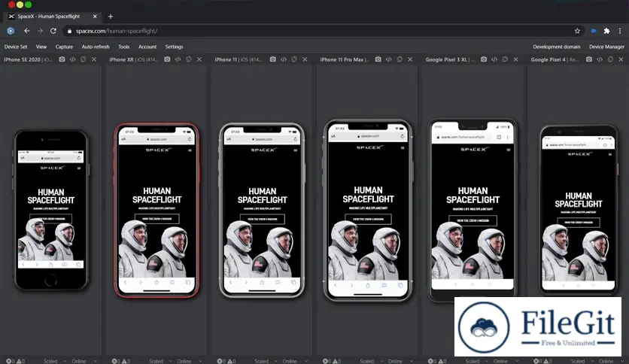Viewport: 629px width, 364px height.
Task: Rotate the Google Pixel 4 device
Action: (610, 59)
